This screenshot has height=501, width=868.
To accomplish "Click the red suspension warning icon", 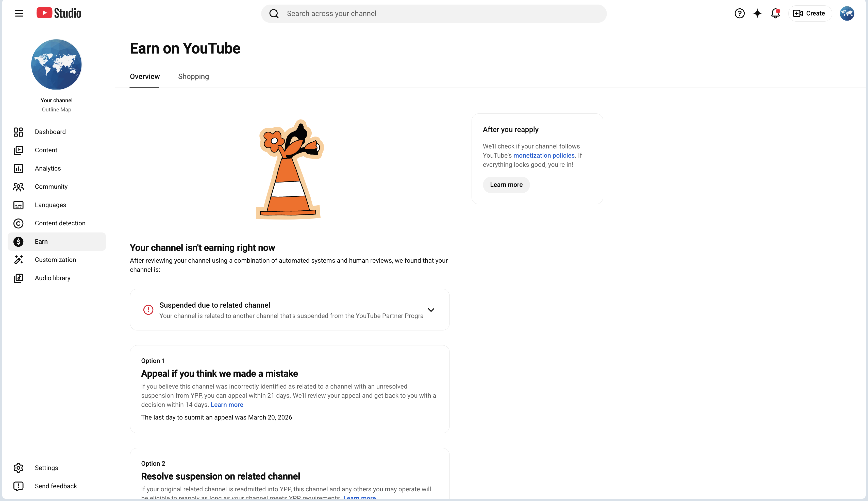I will 148,310.
